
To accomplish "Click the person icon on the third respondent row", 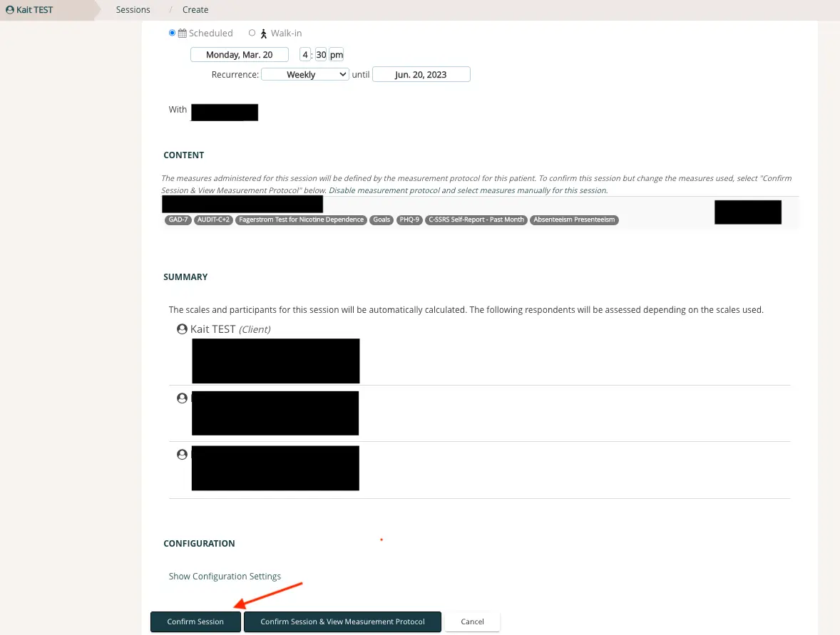I will 182,454.
